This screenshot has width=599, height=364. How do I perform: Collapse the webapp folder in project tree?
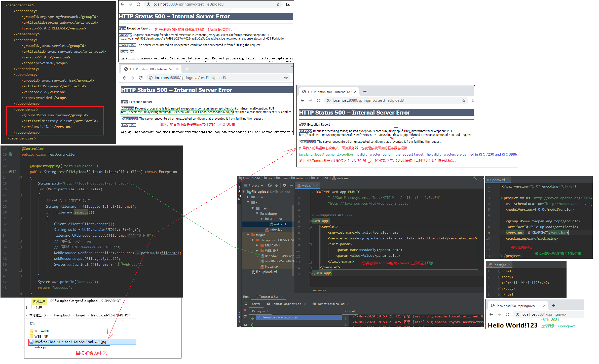tap(257, 214)
